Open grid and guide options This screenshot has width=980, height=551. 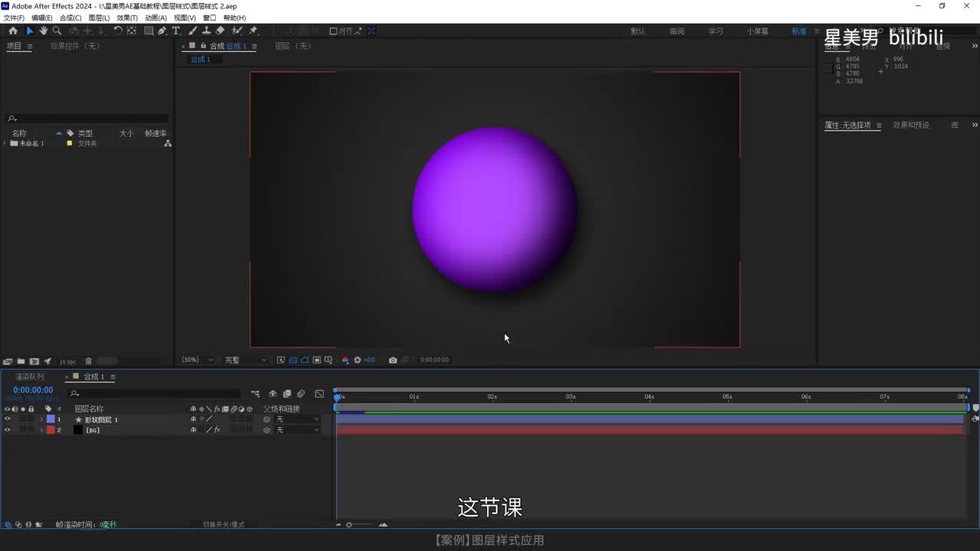(328, 360)
